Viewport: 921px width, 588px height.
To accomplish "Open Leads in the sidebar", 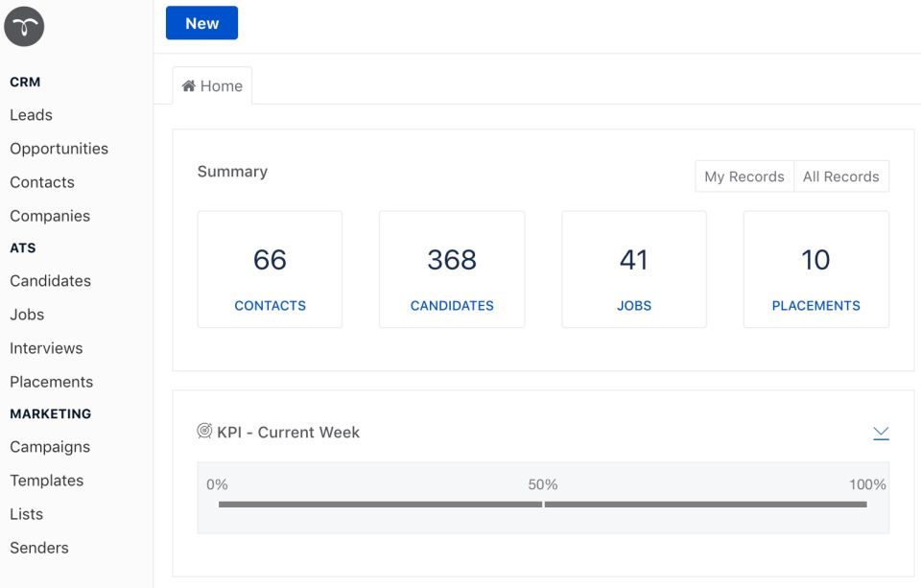I will (31, 115).
